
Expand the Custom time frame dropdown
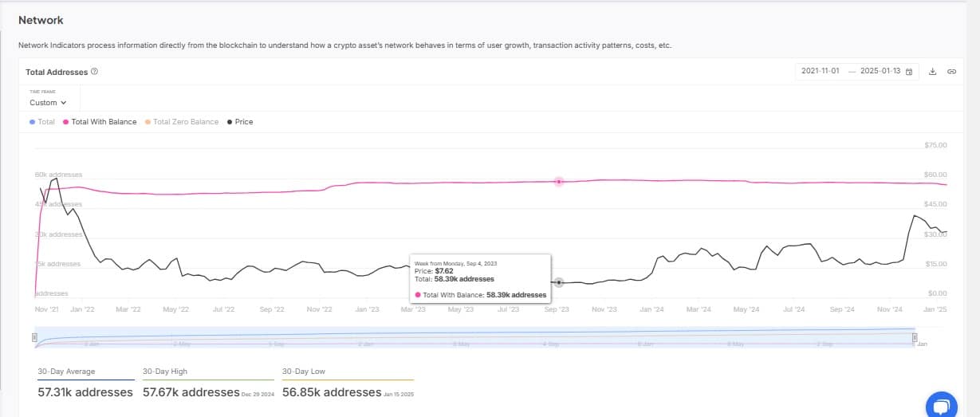pos(48,103)
